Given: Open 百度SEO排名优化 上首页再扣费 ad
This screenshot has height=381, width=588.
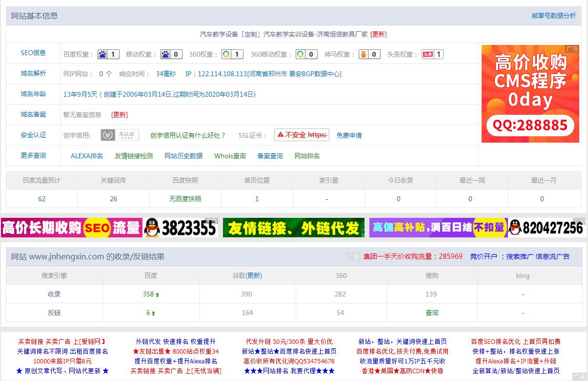Looking at the screenshot, I should pos(516,341).
